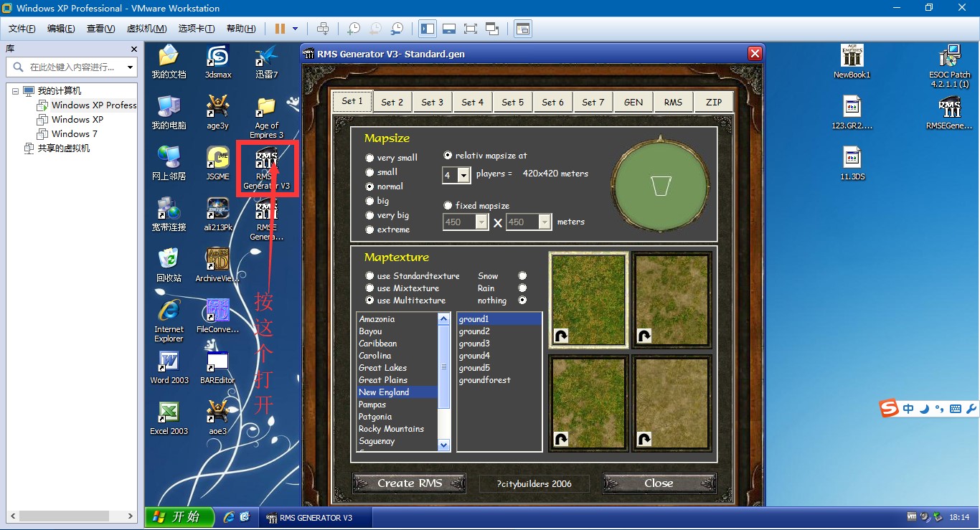Open the VMware library search dropdown arrow
This screenshot has width=980, height=530.
click(x=130, y=67)
